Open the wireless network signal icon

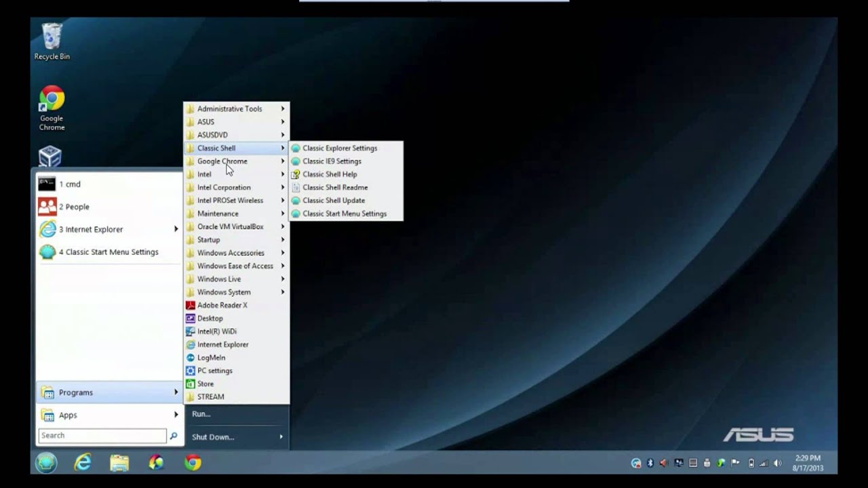(764, 463)
